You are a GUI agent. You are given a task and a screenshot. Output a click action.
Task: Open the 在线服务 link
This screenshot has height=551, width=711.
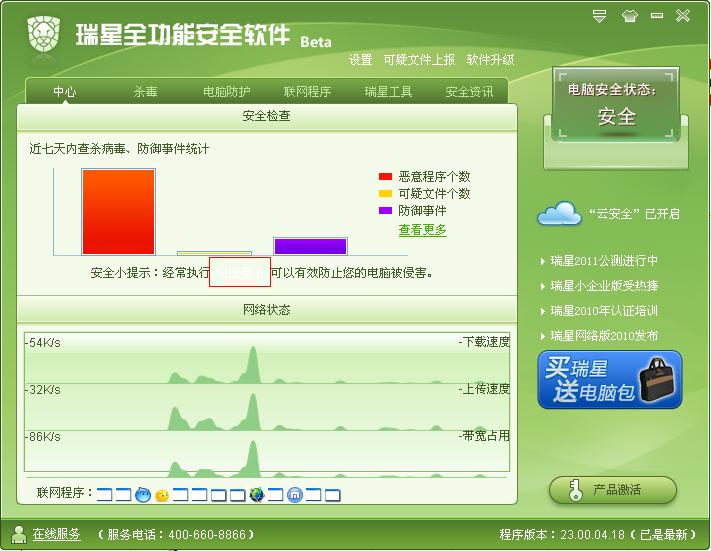[x=56, y=534]
